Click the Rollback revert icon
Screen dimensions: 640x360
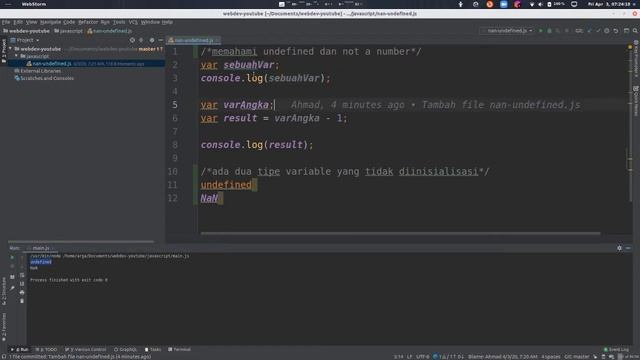point(616,31)
